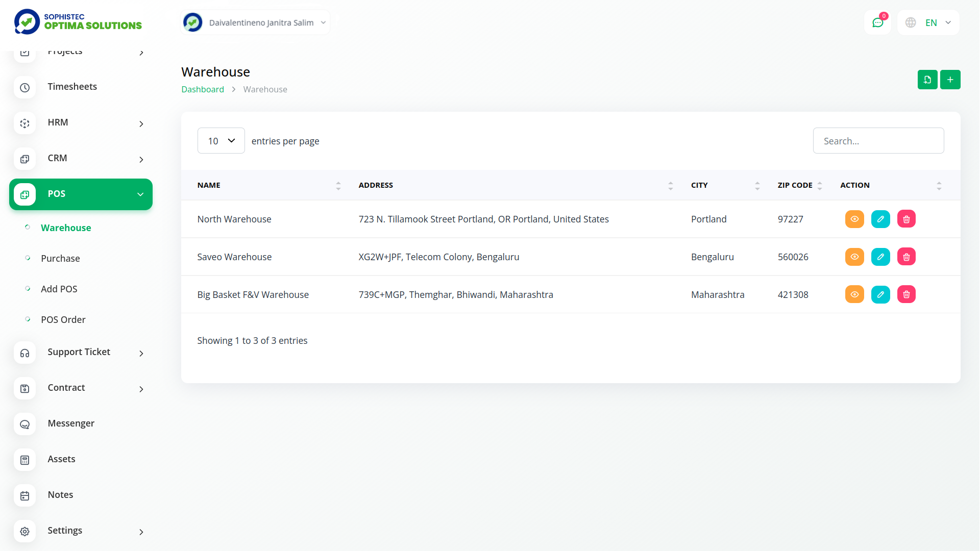
Task: Click the plus icon to add warehouse
Action: click(x=950, y=80)
